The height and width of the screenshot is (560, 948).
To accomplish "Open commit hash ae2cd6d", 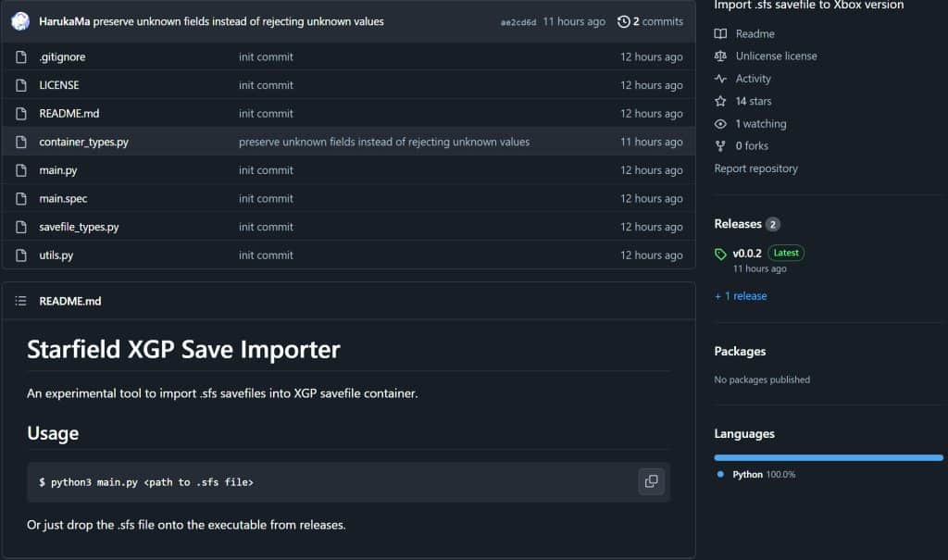I will click(518, 22).
